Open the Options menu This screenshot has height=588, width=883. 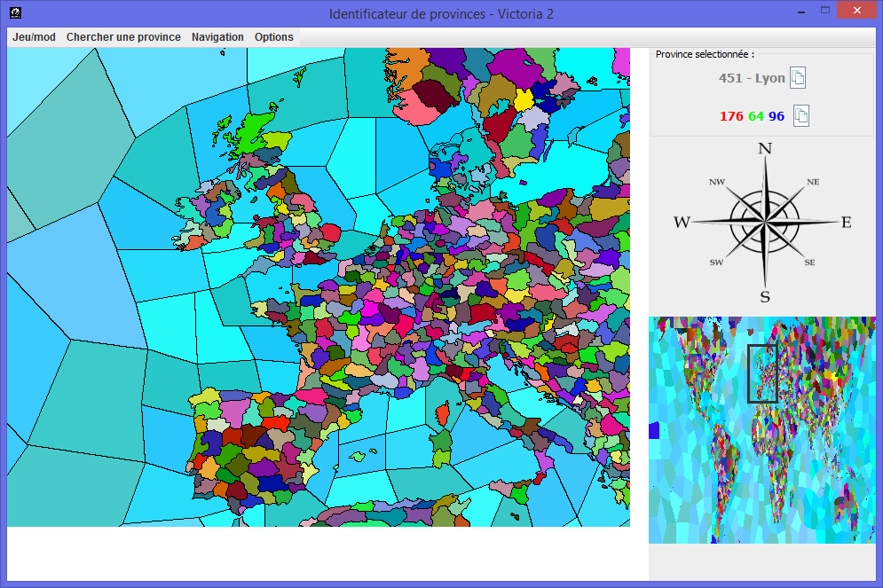273,37
